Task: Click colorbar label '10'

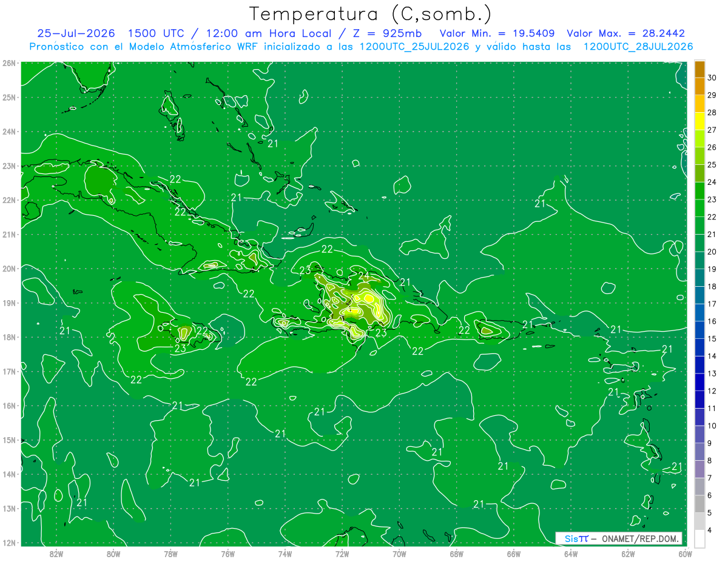Action: (x=712, y=426)
